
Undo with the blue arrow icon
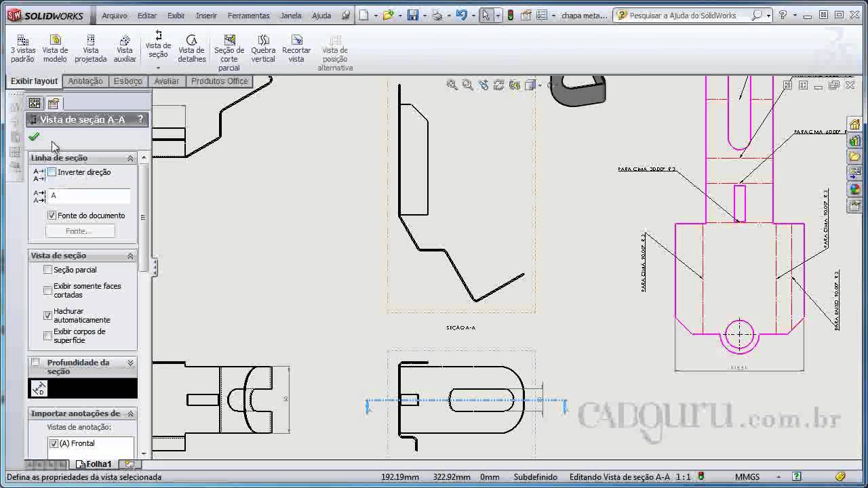(461, 15)
